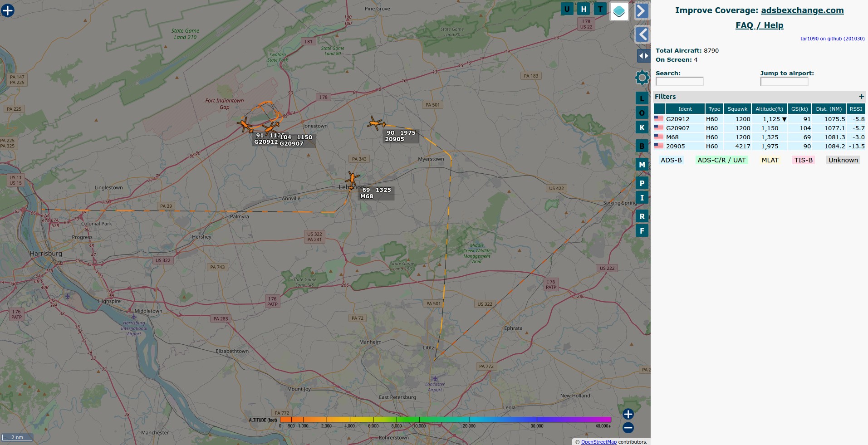
Task: Sort by the flag column header
Action: click(x=659, y=109)
